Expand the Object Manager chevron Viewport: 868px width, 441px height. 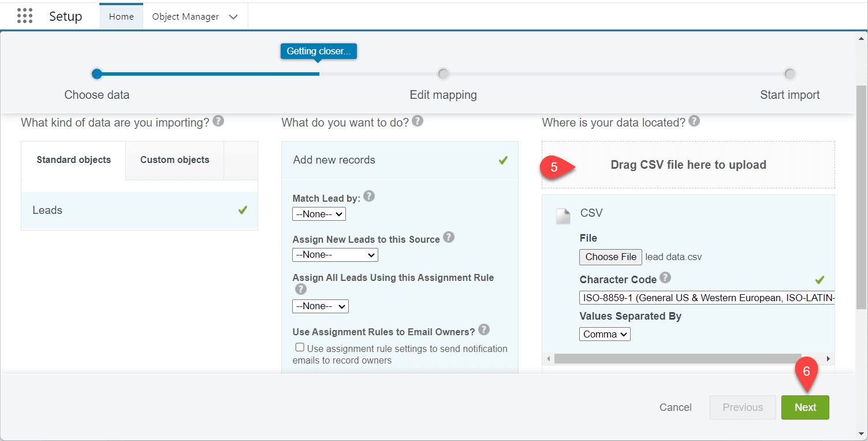tap(233, 16)
